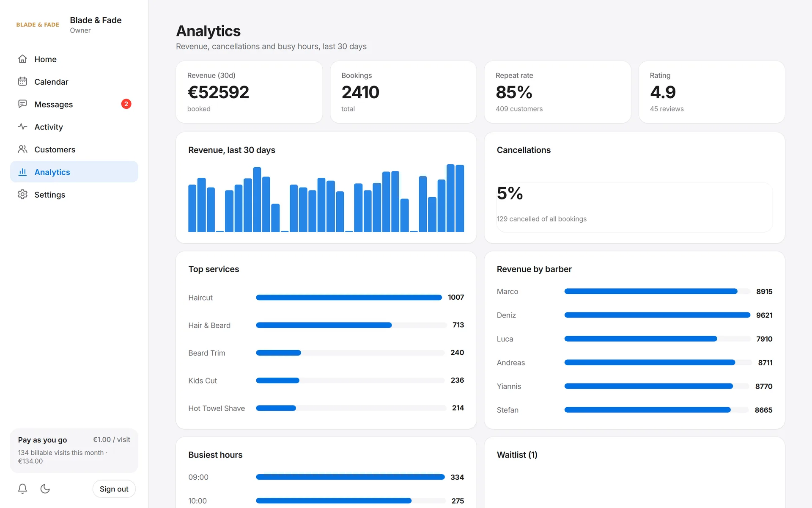812x508 pixels.
Task: Click the Rating 4.9 card
Action: (x=712, y=92)
